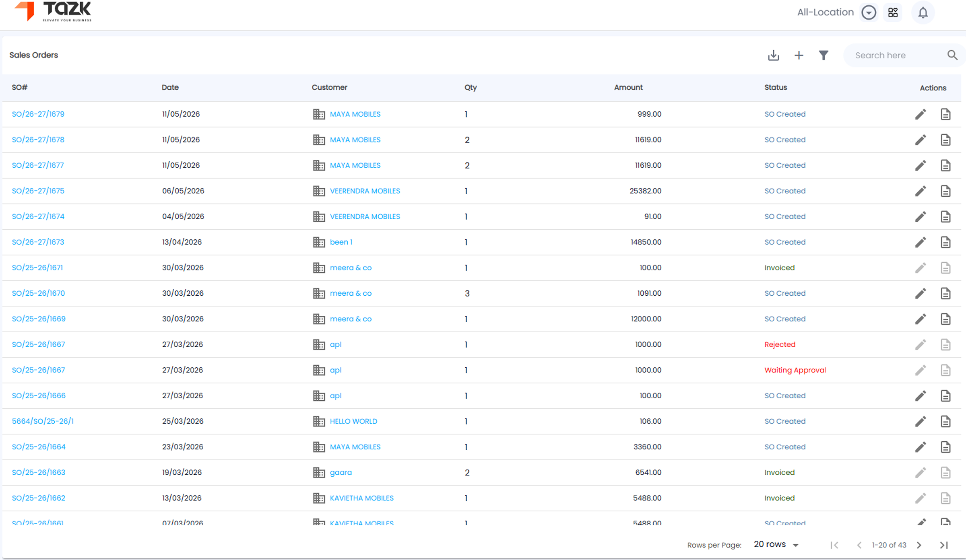Image resolution: width=966 pixels, height=560 pixels.
Task: Open customer HELLO WORLD link
Action: (353, 421)
